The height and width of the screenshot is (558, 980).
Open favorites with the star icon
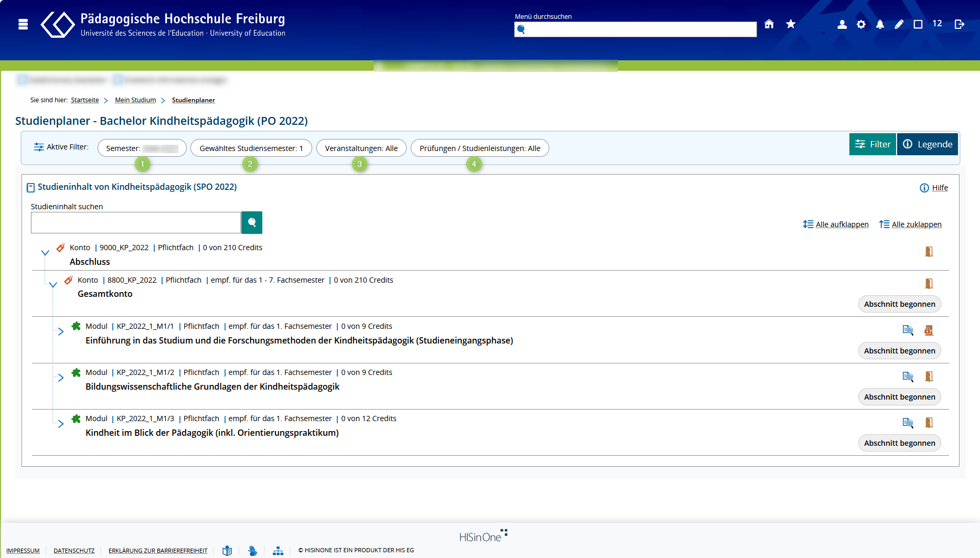791,24
